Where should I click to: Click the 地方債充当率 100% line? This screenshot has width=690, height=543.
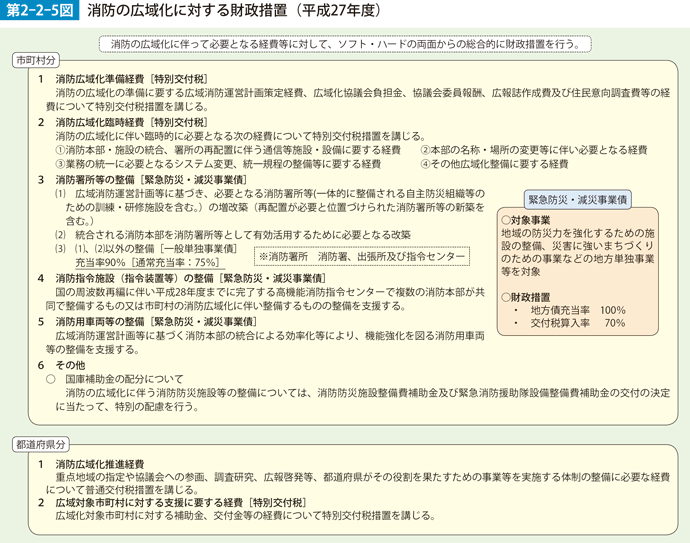click(569, 310)
